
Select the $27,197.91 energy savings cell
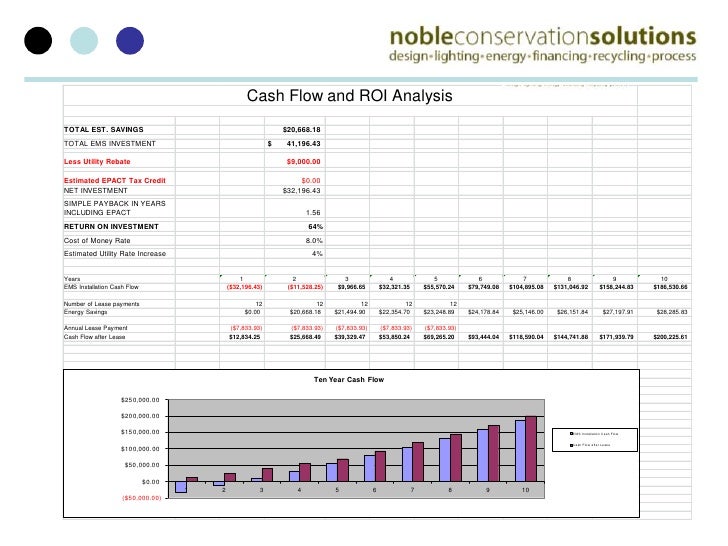618,312
